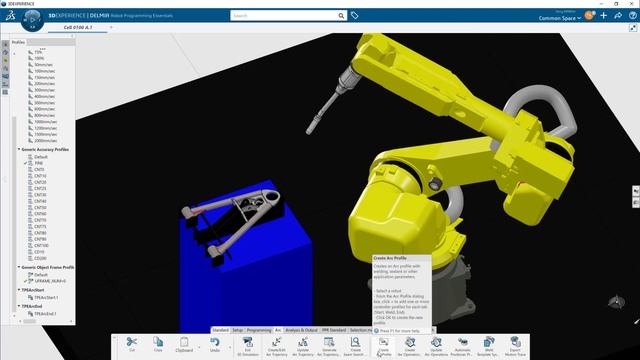640x360 pixels.
Task: Click Exit 3D Simulation
Action: [248, 346]
